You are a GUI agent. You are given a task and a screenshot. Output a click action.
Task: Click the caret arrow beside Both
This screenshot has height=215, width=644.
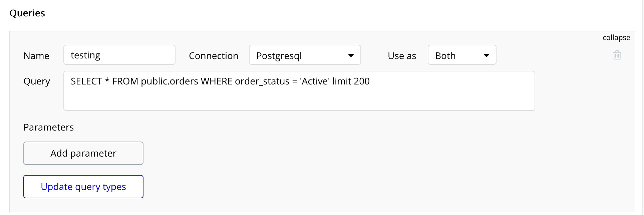click(486, 55)
